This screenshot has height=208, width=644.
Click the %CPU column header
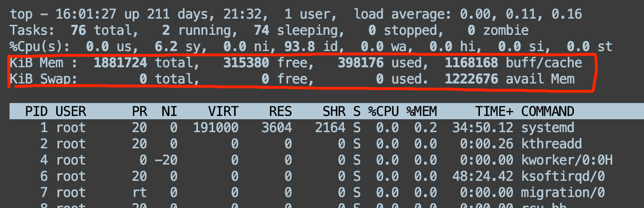coord(383,112)
